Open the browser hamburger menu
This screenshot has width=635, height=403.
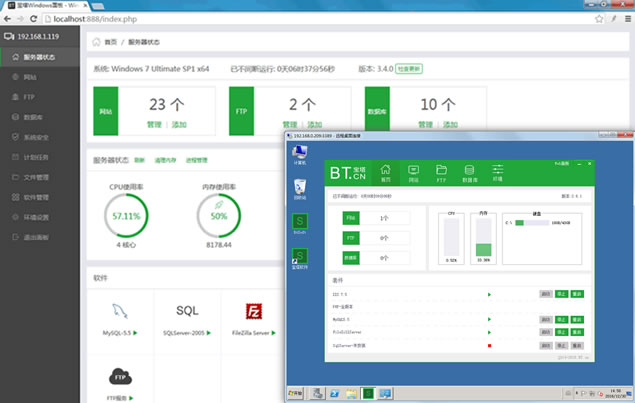pyautogui.click(x=628, y=19)
